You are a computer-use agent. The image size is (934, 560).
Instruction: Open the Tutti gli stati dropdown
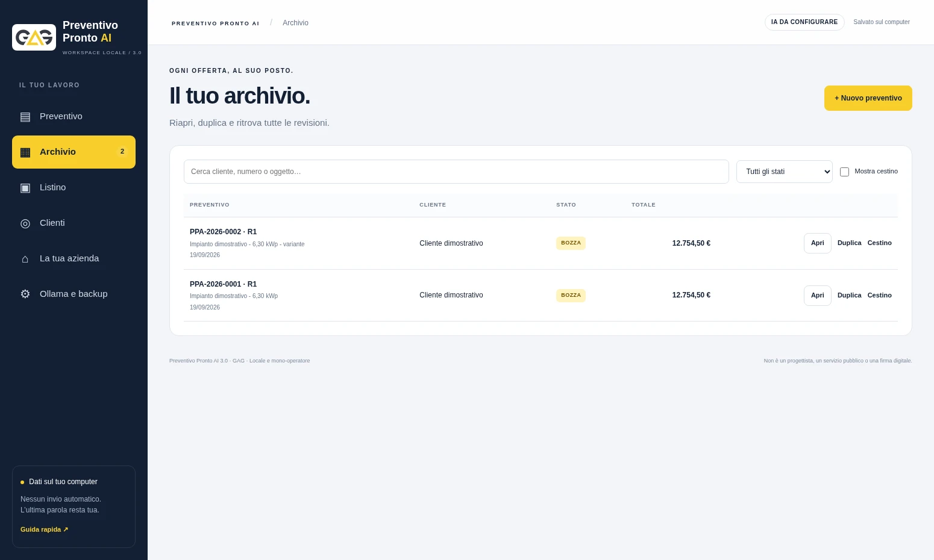point(785,172)
